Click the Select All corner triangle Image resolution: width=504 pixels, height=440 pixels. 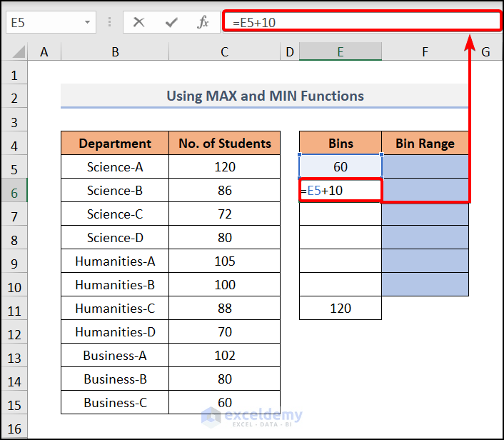19,52
